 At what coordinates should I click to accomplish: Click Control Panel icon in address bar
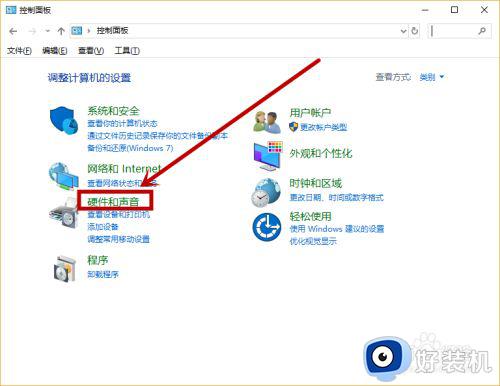tap(77, 31)
